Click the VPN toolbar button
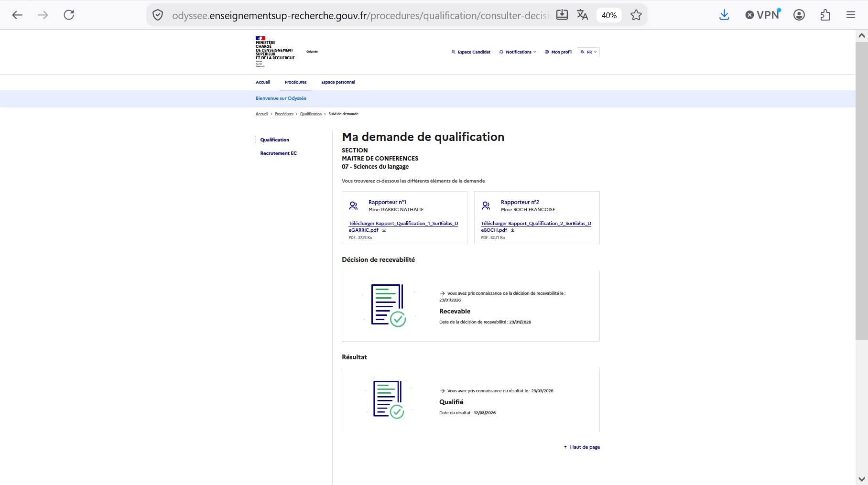Screen dimensions: 868x485 [x=763, y=15]
